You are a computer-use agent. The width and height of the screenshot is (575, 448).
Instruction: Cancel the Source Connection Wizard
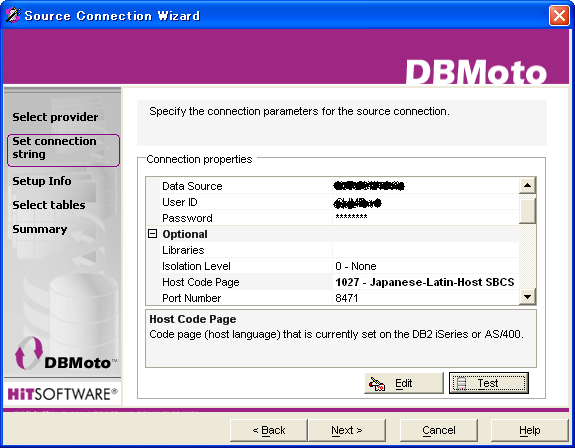coord(439,430)
